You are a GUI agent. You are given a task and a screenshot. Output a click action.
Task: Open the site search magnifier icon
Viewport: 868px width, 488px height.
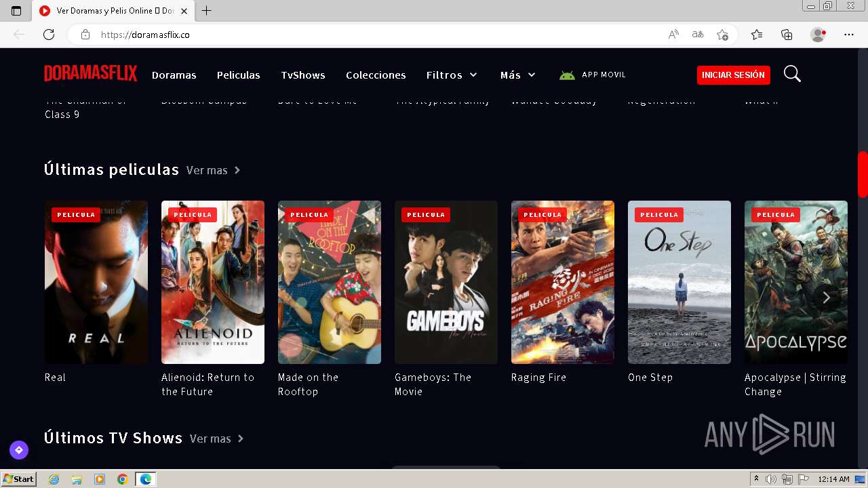[x=792, y=74]
